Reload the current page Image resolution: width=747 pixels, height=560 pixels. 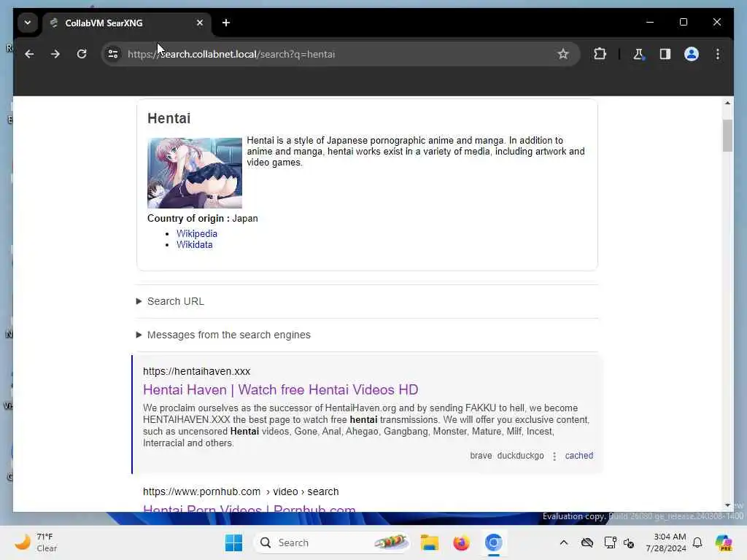click(82, 54)
